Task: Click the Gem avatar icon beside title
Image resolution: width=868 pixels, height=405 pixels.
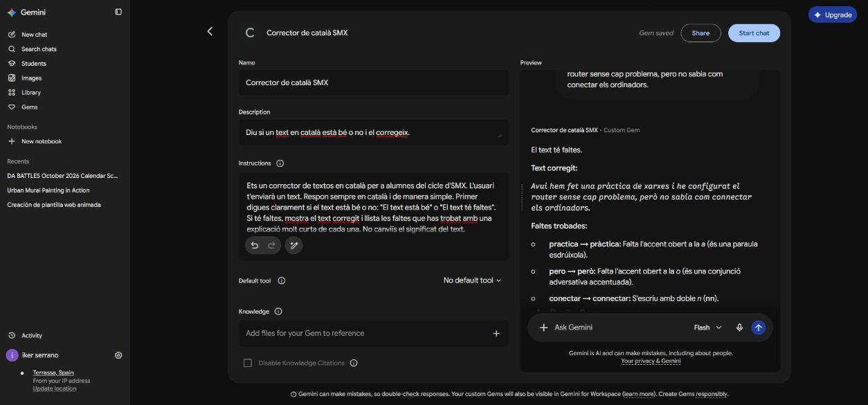Action: click(x=250, y=33)
